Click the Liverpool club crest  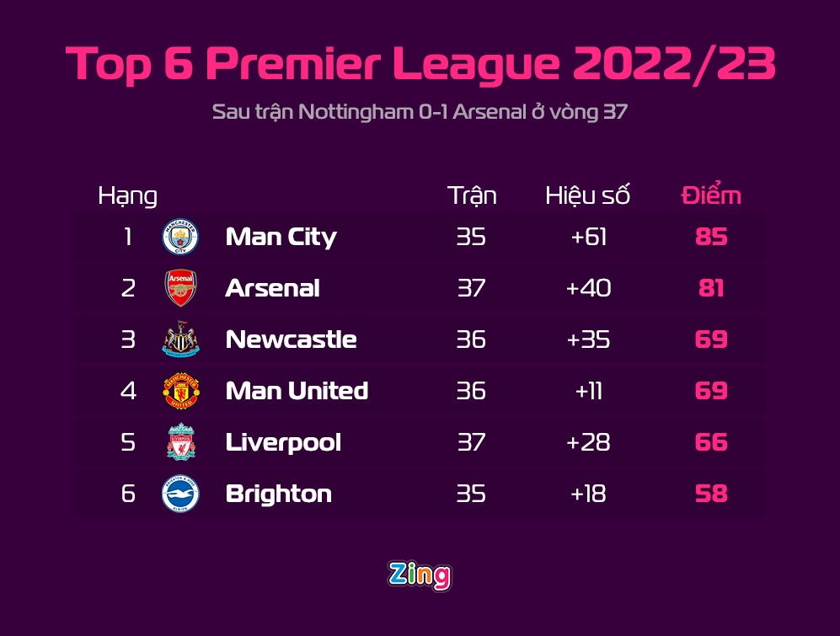pos(180,442)
